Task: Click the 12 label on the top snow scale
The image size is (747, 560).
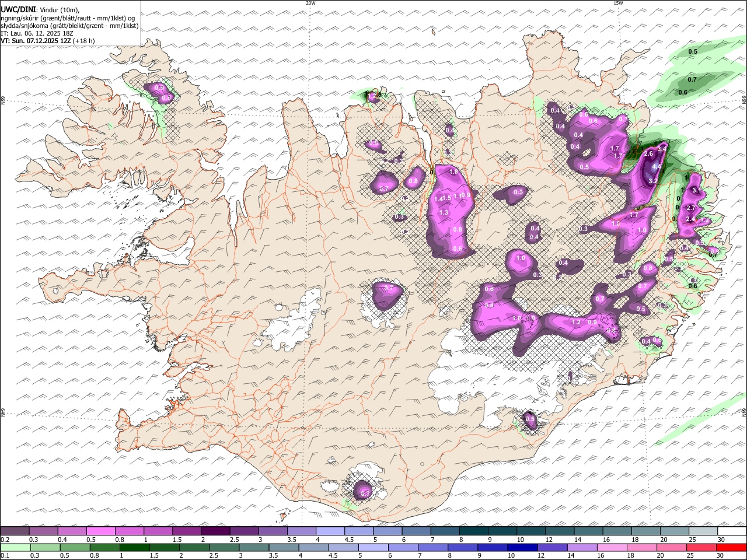Action: 549,540
